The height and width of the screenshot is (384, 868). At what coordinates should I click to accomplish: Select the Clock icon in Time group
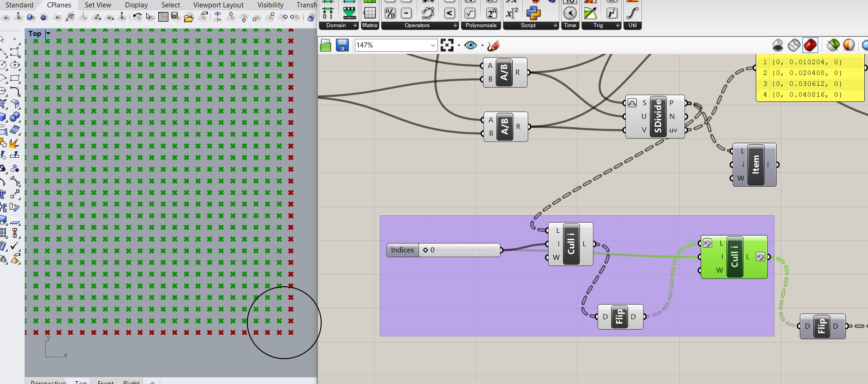coord(570,13)
